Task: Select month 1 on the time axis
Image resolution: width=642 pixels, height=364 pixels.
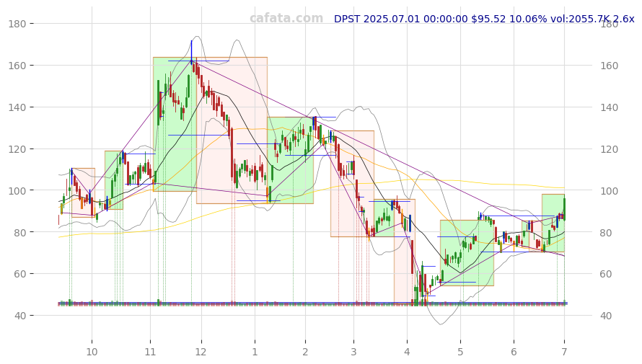Action: pyautogui.click(x=255, y=352)
